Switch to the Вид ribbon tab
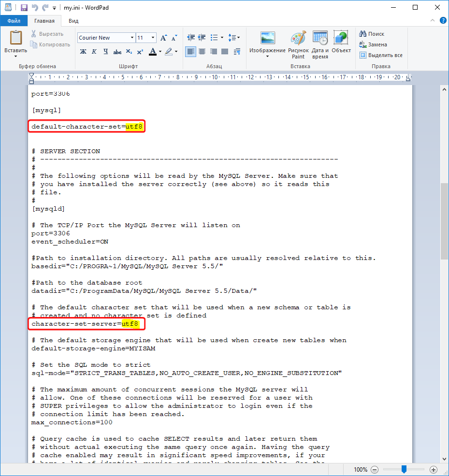Viewport: 449px width, 476px height. pyautogui.click(x=73, y=21)
